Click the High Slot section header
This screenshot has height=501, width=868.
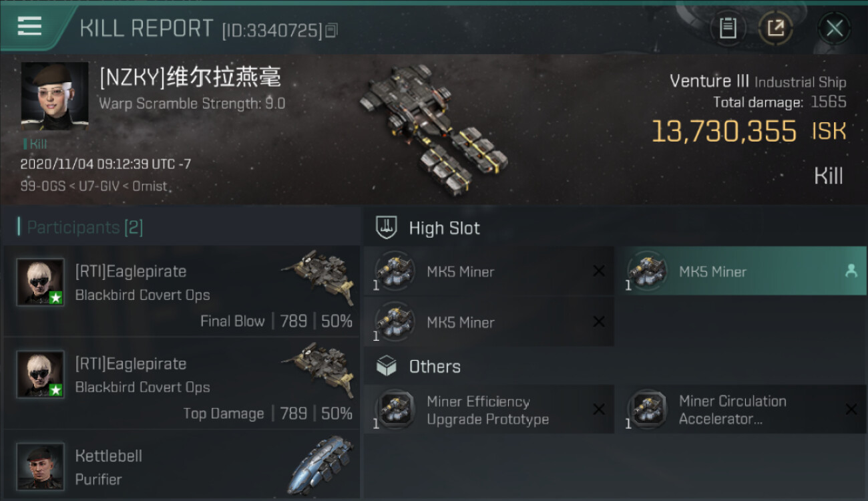444,228
